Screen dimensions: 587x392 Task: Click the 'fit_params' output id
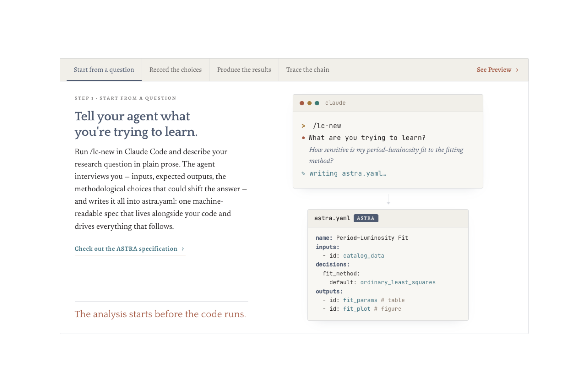(360, 300)
